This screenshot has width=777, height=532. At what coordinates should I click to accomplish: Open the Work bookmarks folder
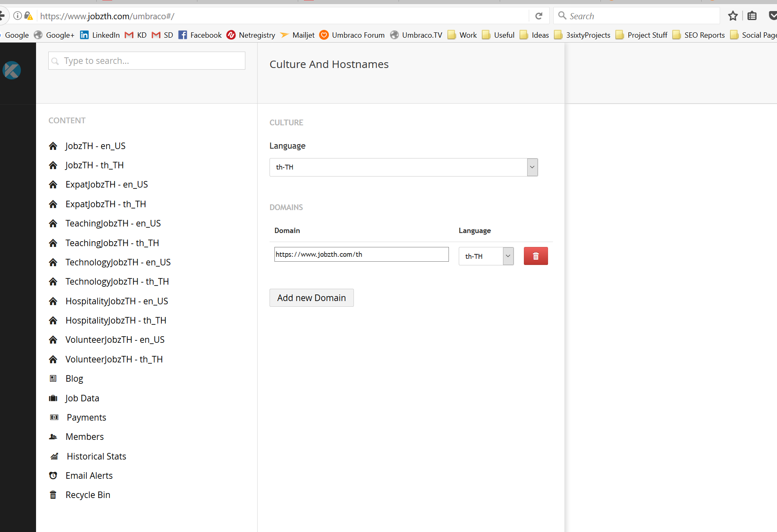point(462,35)
